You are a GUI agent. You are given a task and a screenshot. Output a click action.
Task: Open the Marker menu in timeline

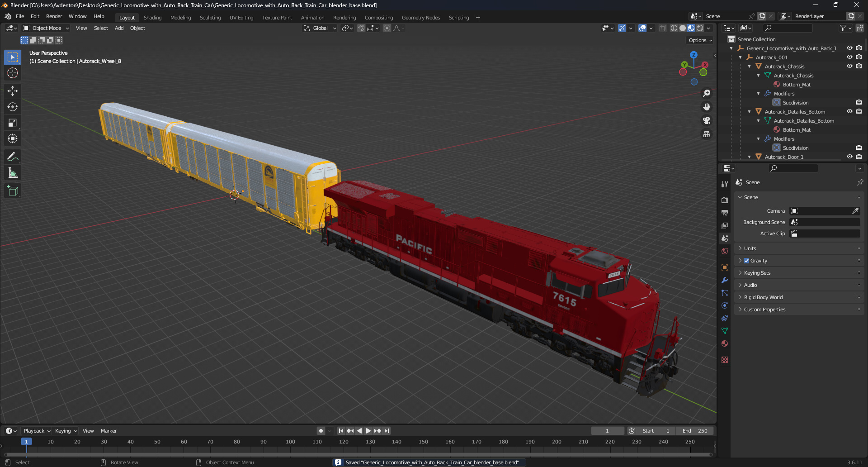[x=108, y=431]
